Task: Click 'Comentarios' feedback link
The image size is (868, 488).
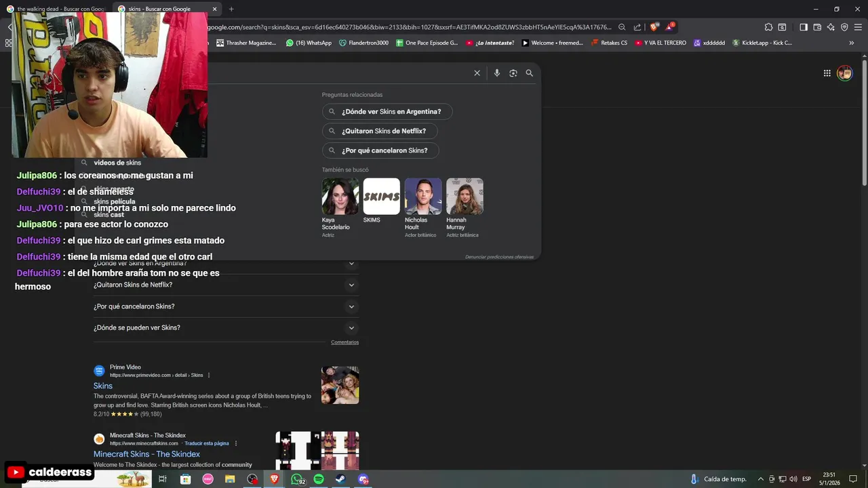Action: pos(344,342)
